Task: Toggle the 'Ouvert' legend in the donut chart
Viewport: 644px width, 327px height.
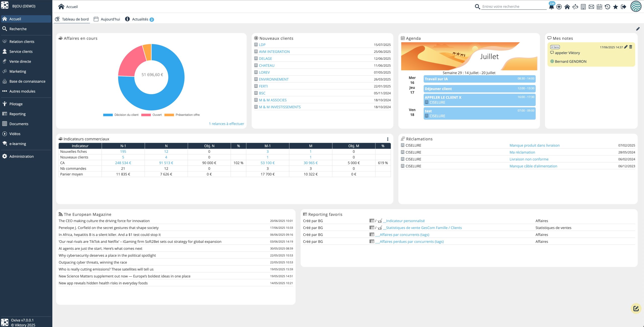Action: pyautogui.click(x=157, y=115)
